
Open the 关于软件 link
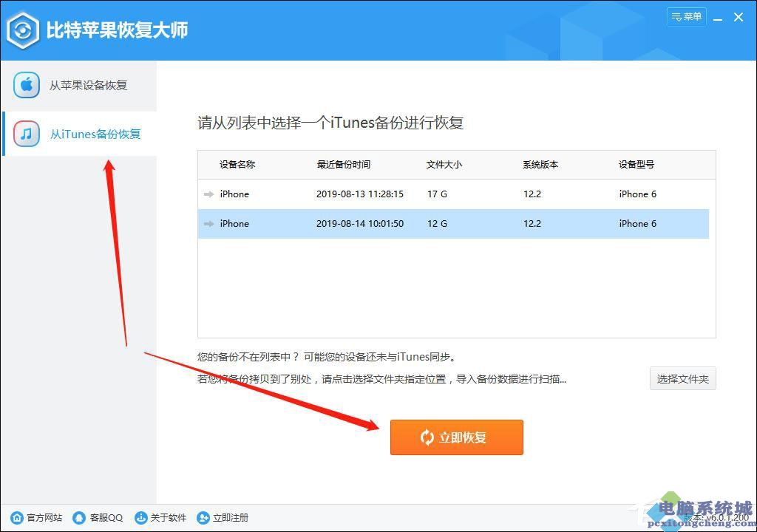coord(168,517)
